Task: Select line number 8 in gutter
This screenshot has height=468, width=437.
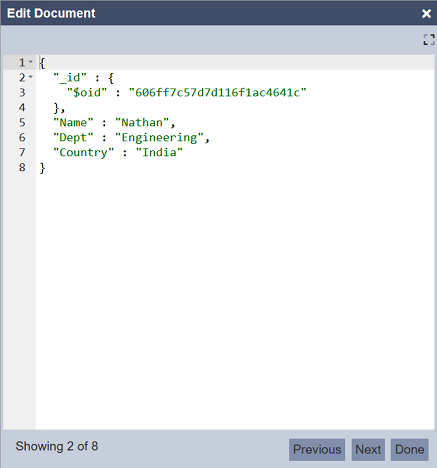Action: 22,167
